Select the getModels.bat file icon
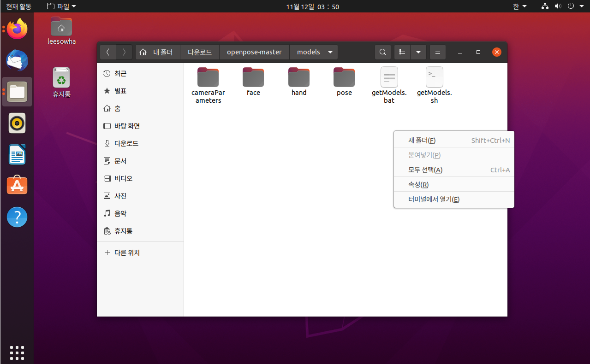Screen dimensions: 590x364 tap(389, 77)
